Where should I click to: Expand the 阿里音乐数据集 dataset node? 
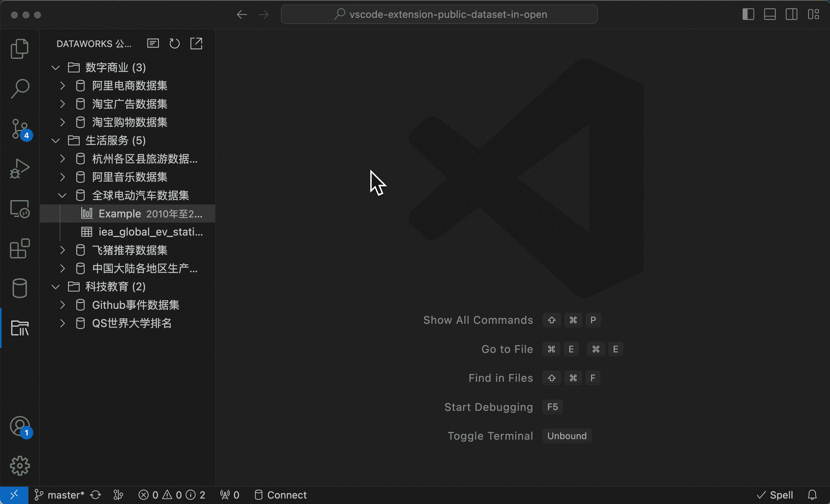pos(62,177)
